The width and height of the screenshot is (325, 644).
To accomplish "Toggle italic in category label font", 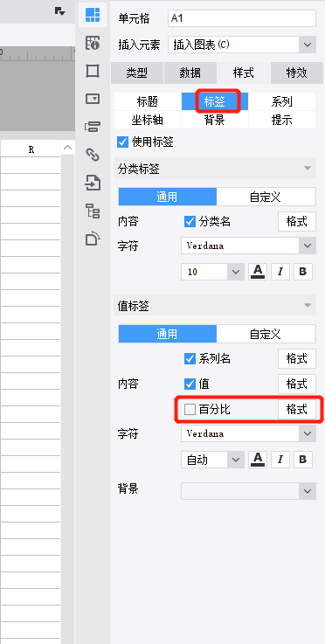I will [280, 272].
